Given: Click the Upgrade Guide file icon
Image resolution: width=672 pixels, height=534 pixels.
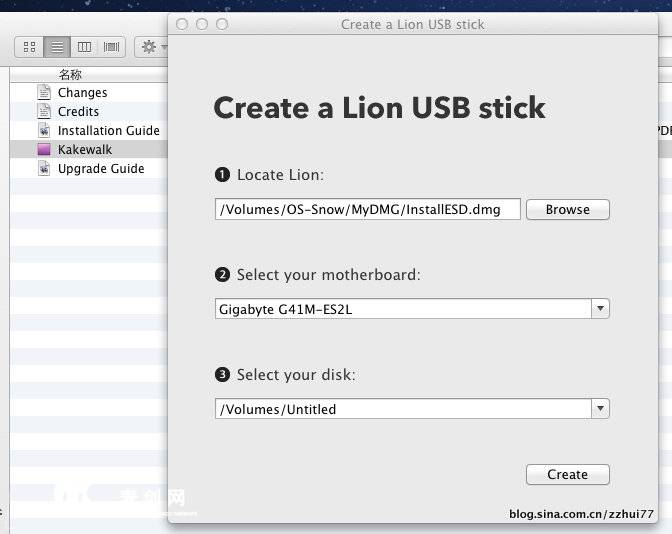Looking at the screenshot, I should (x=44, y=168).
